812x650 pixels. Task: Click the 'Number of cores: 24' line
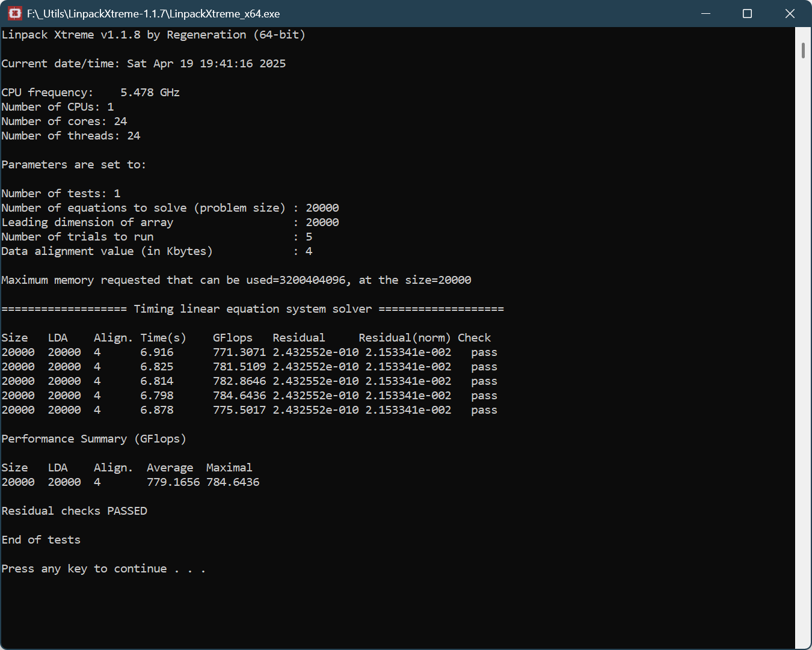click(64, 121)
